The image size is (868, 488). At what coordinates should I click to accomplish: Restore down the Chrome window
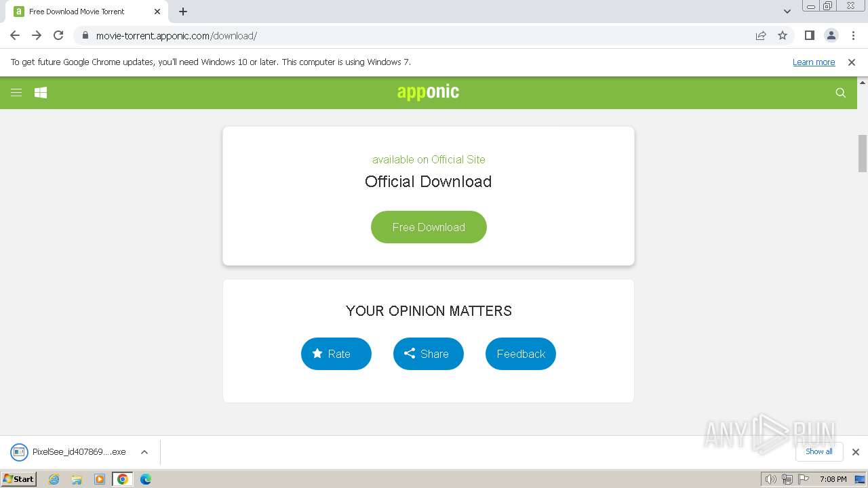coord(828,6)
